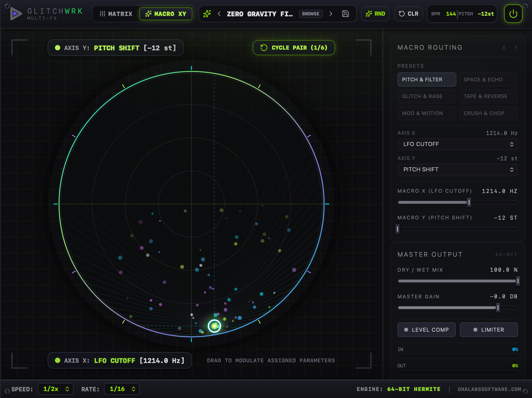This screenshot has width=532, height=398.
Task: Click the Macro Y Pitch Shift slider
Action: pos(457,229)
